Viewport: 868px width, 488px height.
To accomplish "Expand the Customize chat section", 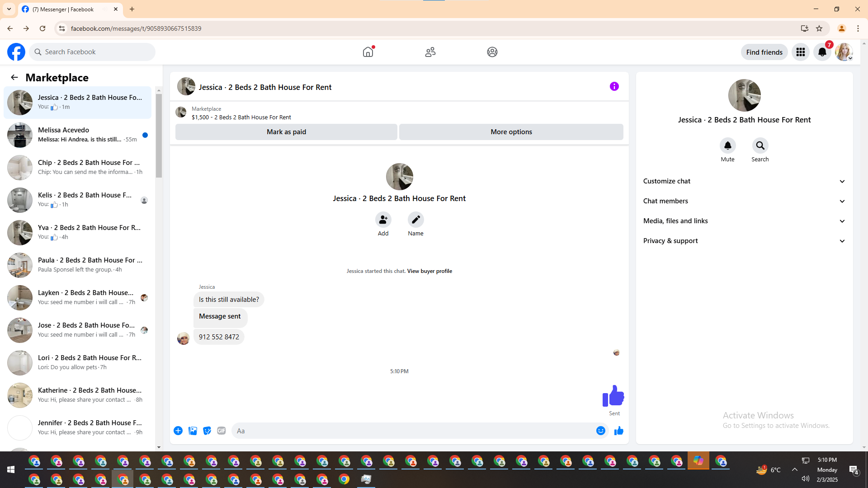I will pos(744,181).
